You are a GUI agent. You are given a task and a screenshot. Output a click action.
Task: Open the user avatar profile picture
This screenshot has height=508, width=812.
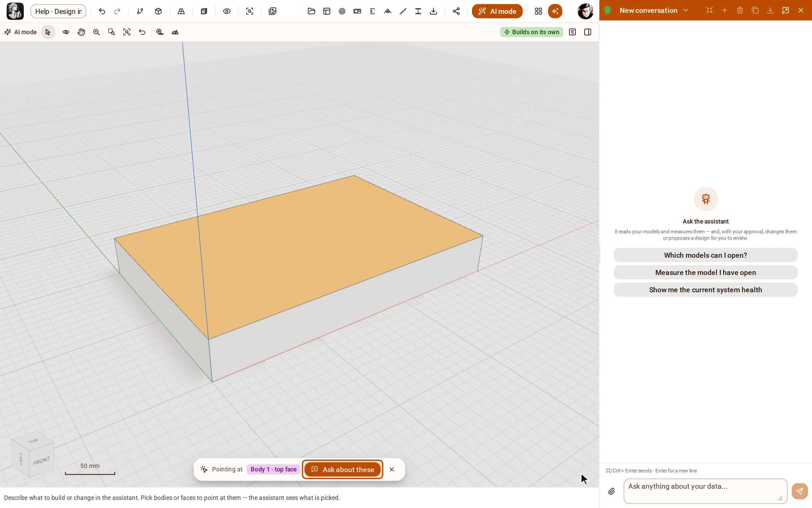[x=585, y=11]
